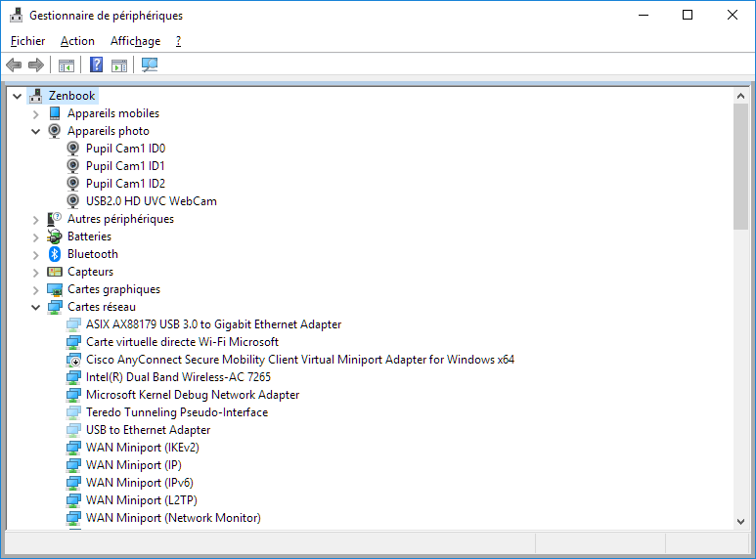Click the webcam icon beside Pupil Cam1 ID0
Viewport: 756px width, 559px height.
point(72,149)
